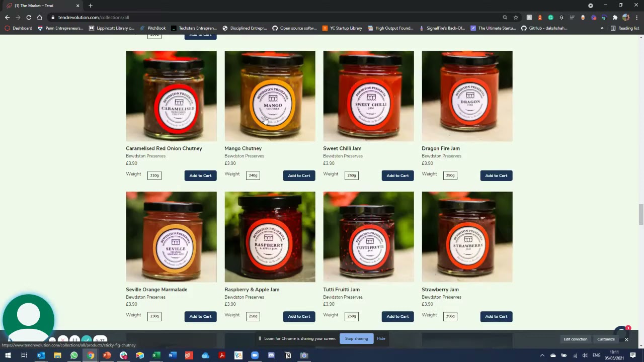This screenshot has height=362, width=644.
Task: Open Chrome's three-dot menu
Action: point(636,17)
